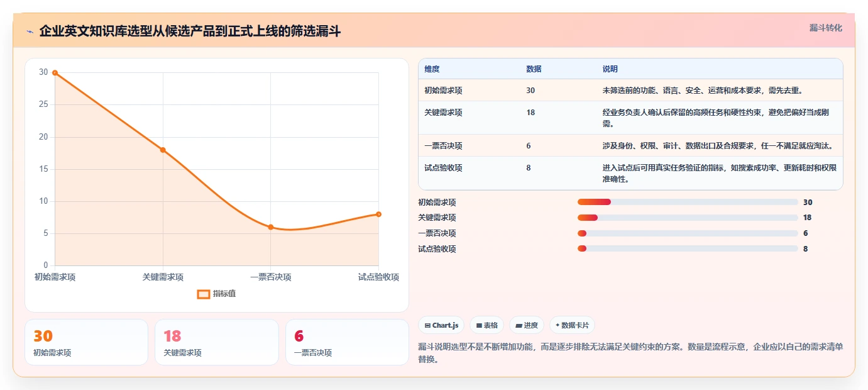This screenshot has width=868, height=390.
Task: Click the y-axis tick label 20
Action: pos(43,136)
